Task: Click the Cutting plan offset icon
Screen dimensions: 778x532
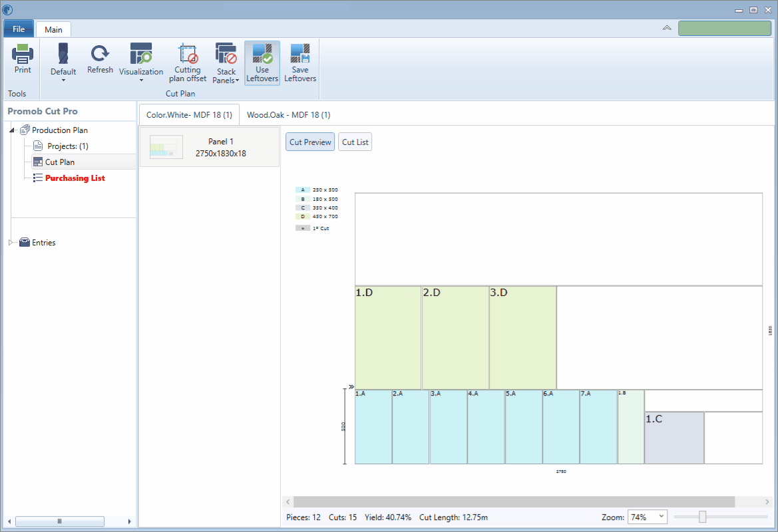Action: point(188,54)
